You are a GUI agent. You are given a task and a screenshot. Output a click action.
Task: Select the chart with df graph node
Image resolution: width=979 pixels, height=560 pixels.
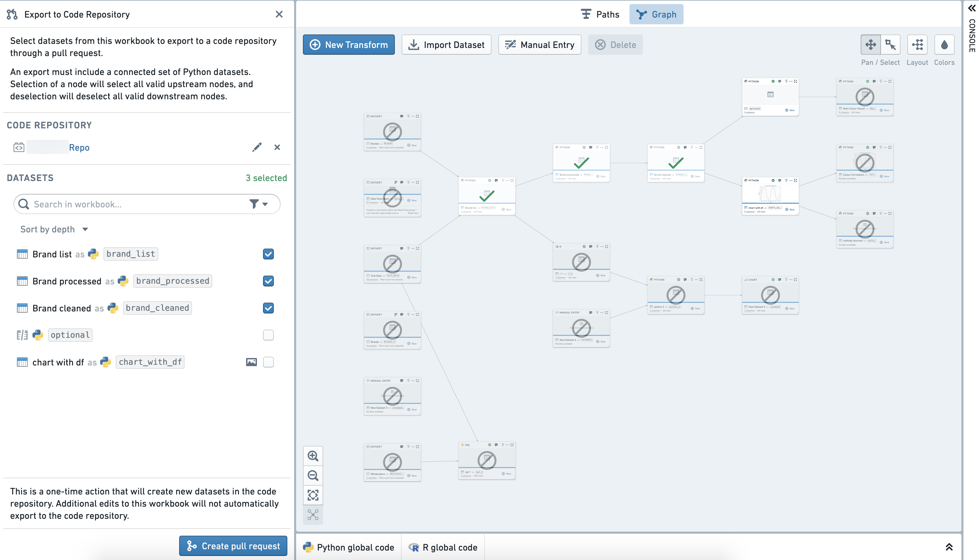[x=770, y=196]
